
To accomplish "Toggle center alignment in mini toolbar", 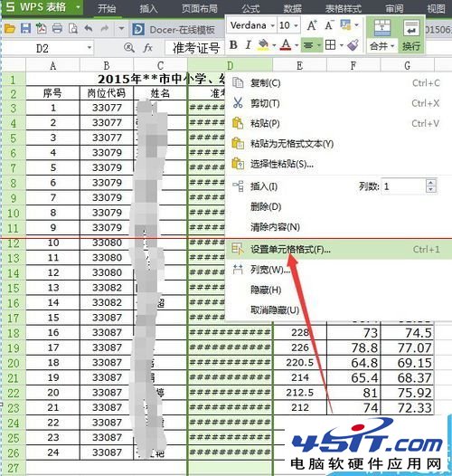I will 308,45.
